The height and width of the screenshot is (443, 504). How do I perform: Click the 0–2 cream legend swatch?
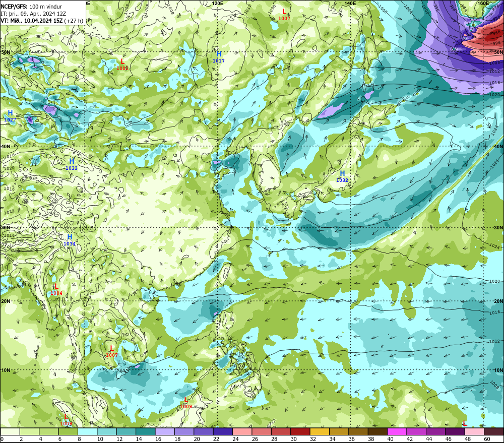(10, 431)
